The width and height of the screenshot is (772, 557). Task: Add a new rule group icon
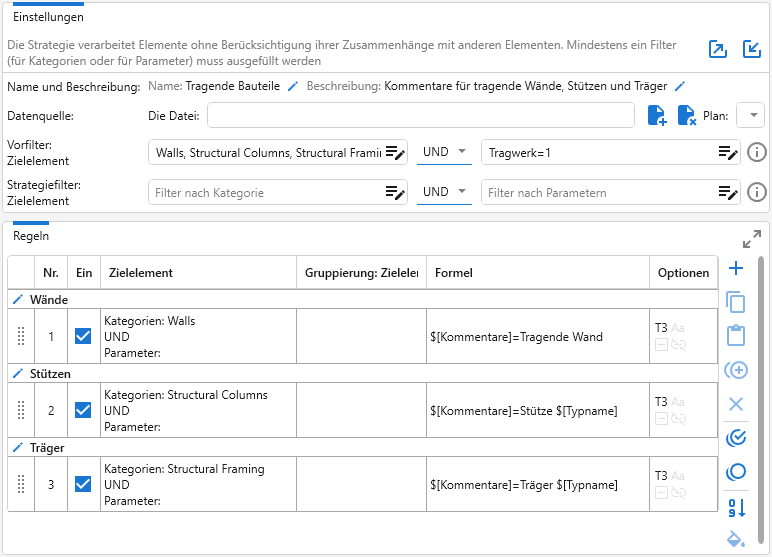[x=736, y=370]
